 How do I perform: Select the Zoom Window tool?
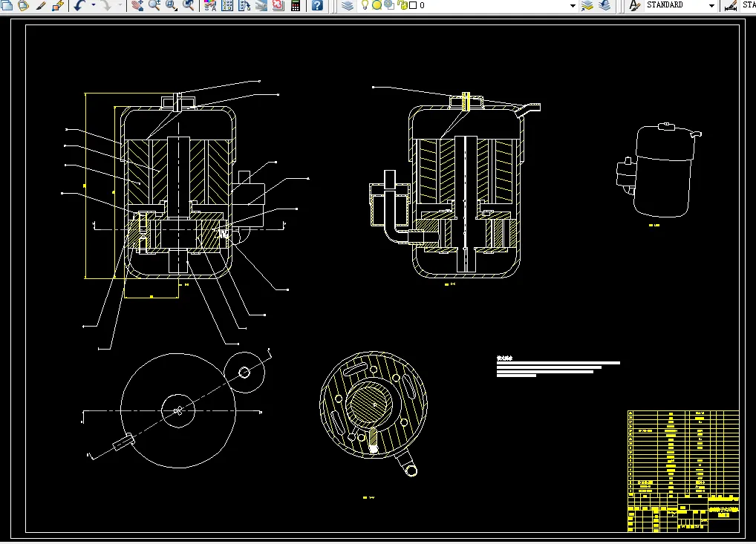pyautogui.click(x=172, y=5)
